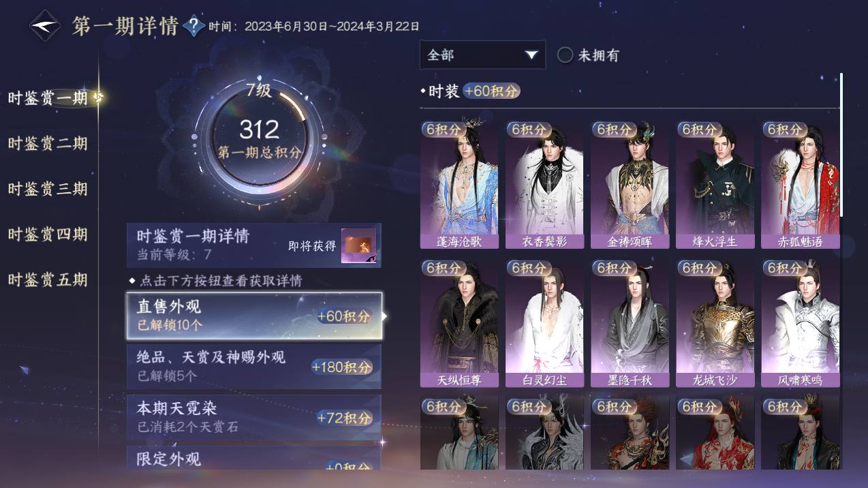Click the dropdown arrow next to 全部
The width and height of the screenshot is (868, 488).
click(x=531, y=55)
